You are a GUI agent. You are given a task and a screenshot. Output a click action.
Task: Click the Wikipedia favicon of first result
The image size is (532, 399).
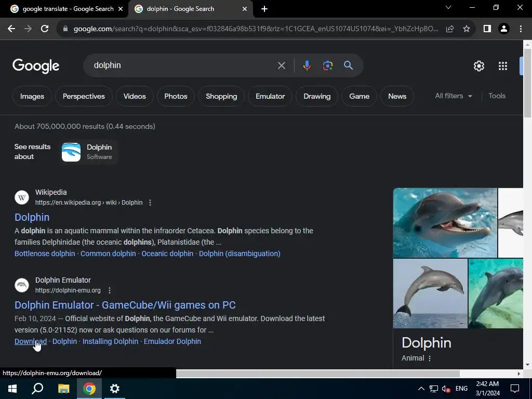tap(22, 197)
